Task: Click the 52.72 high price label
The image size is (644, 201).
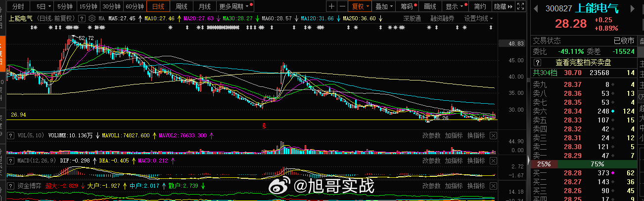Action: click(x=86, y=38)
